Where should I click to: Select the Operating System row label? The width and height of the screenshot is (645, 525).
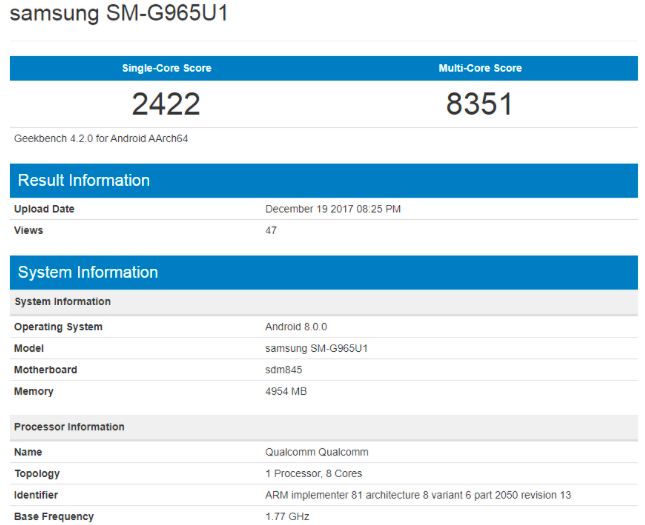pyautogui.click(x=58, y=327)
